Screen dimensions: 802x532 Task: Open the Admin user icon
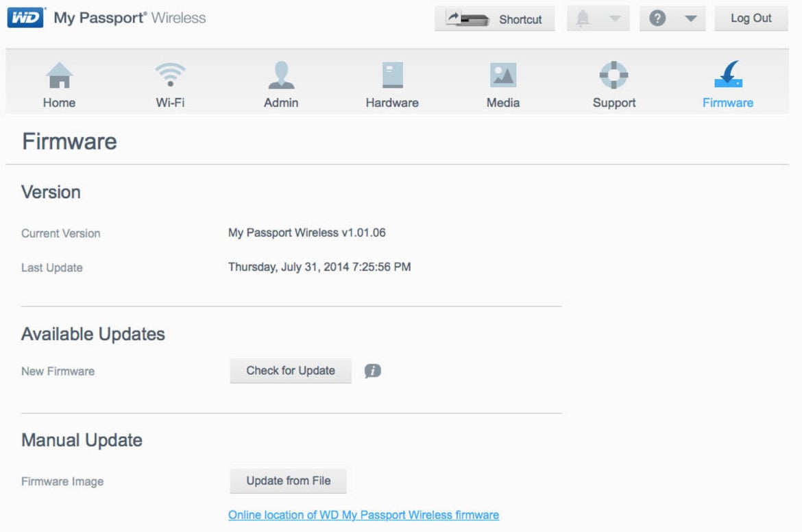click(281, 75)
